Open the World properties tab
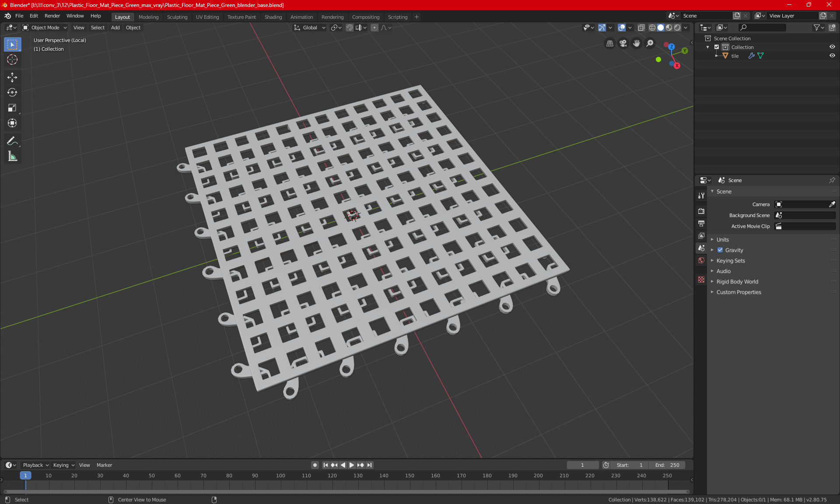 701,260
